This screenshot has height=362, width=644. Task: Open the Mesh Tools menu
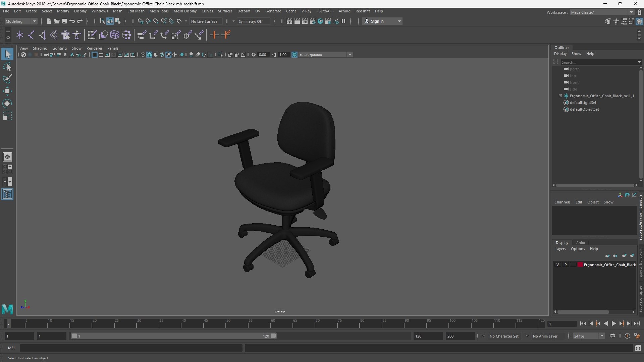(159, 11)
